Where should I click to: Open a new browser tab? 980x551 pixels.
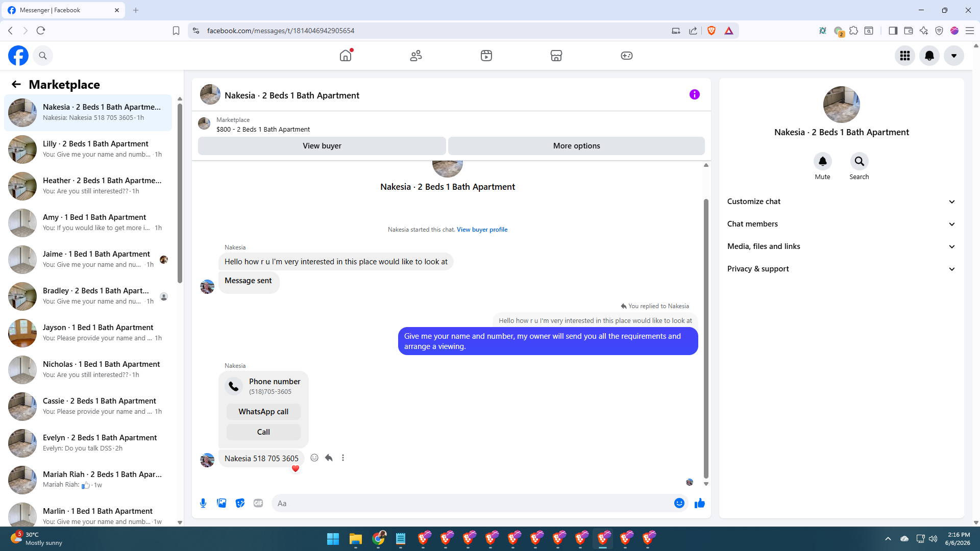136,10
